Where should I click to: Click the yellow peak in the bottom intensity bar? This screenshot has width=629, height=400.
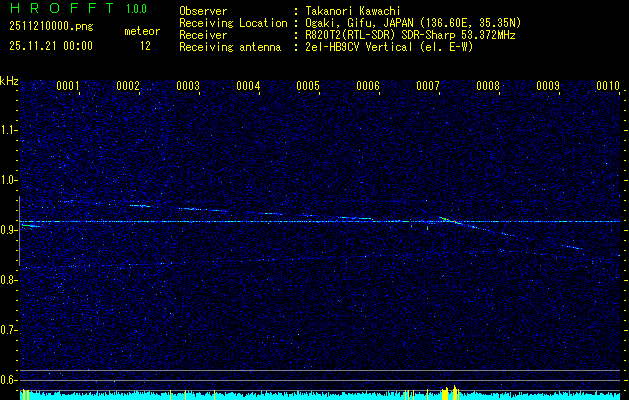pyautogui.click(x=453, y=391)
